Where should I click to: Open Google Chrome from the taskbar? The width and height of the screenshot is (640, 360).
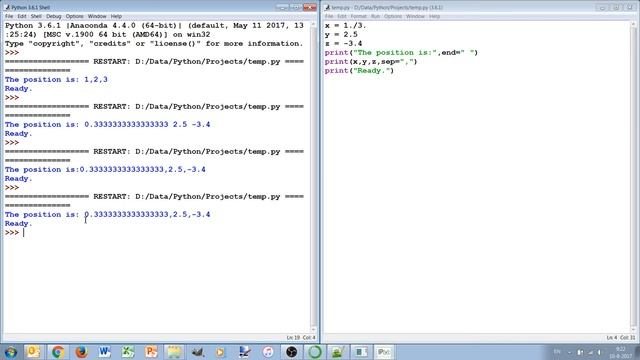58,352
